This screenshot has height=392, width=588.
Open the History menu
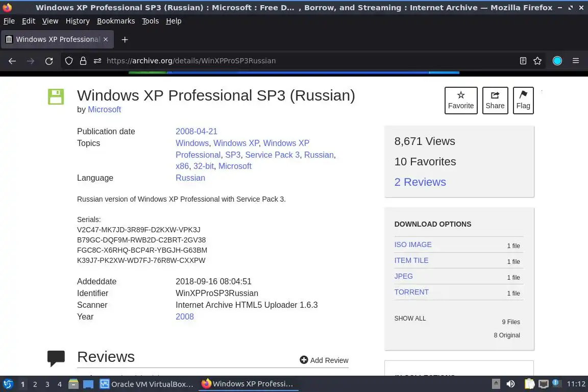pyautogui.click(x=78, y=21)
